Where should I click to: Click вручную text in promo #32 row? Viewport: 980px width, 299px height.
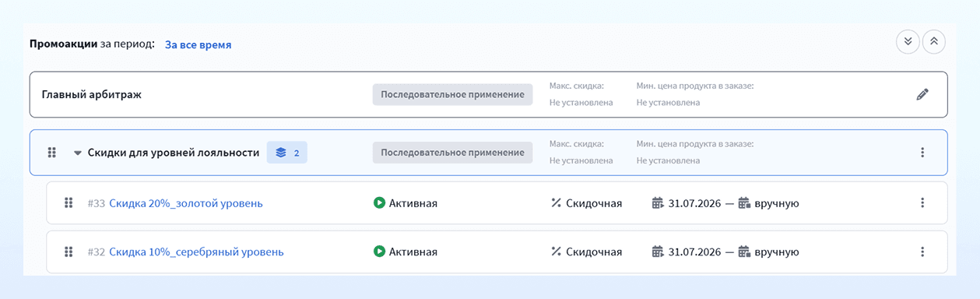tap(777, 252)
